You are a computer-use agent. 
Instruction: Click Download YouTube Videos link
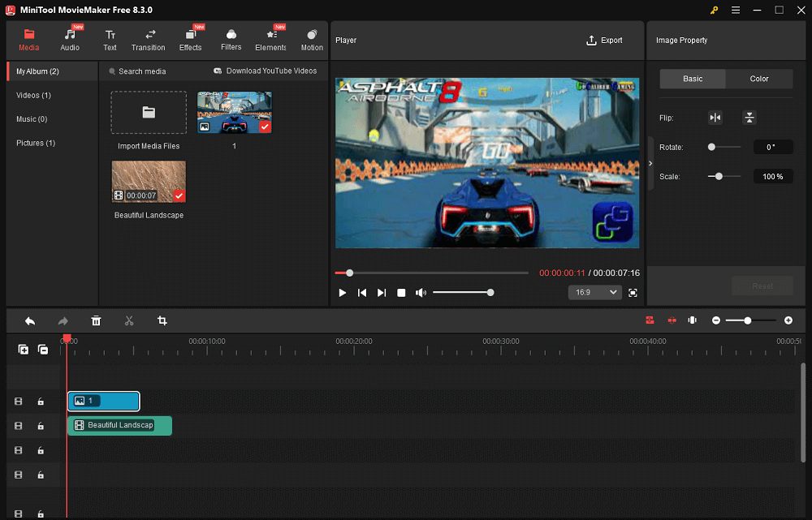[266, 71]
